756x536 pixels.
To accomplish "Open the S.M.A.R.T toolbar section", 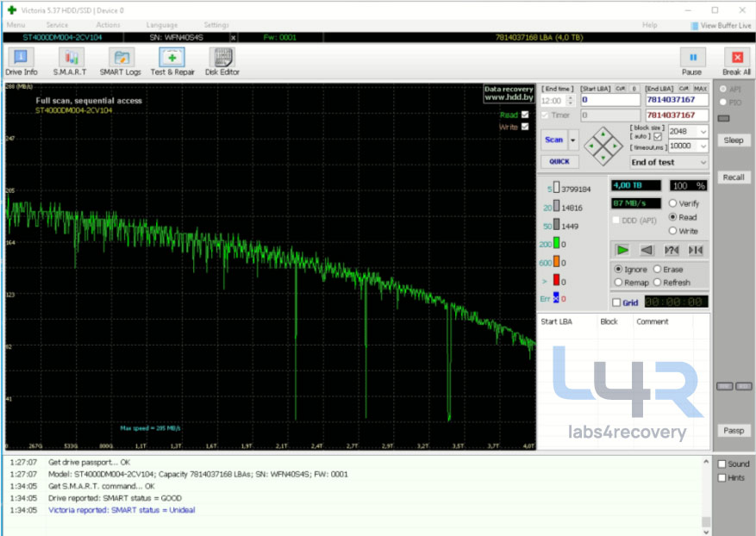I will (71, 62).
